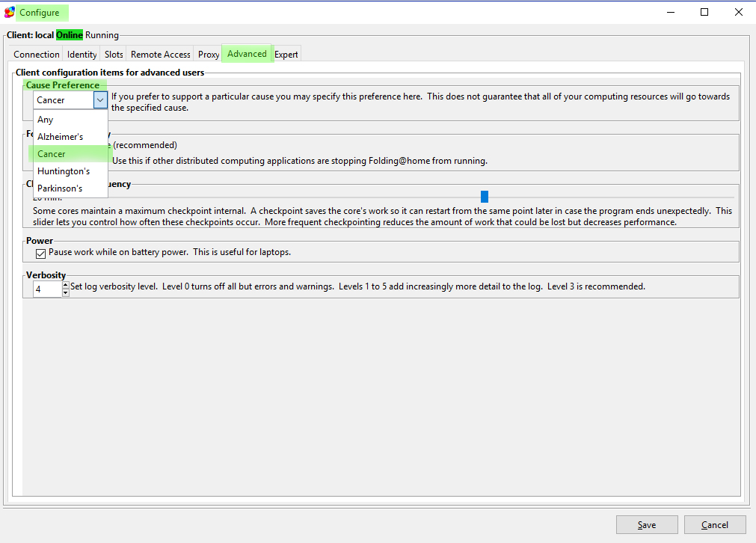Increase verbosity with the up arrow
Viewport: 756px width, 543px height.
pyautogui.click(x=66, y=286)
